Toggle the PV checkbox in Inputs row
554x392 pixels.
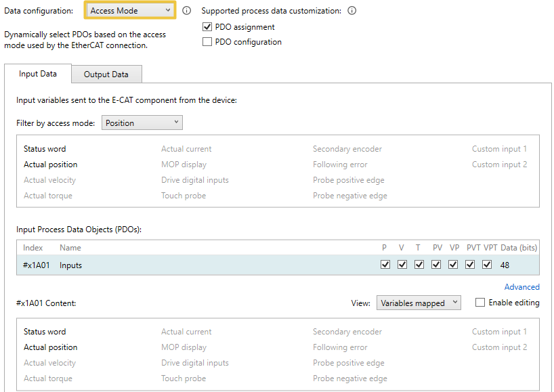click(x=436, y=265)
